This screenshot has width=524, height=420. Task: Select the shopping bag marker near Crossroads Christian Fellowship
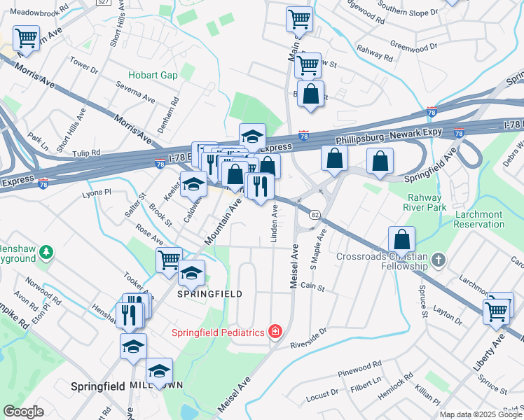coord(401,239)
